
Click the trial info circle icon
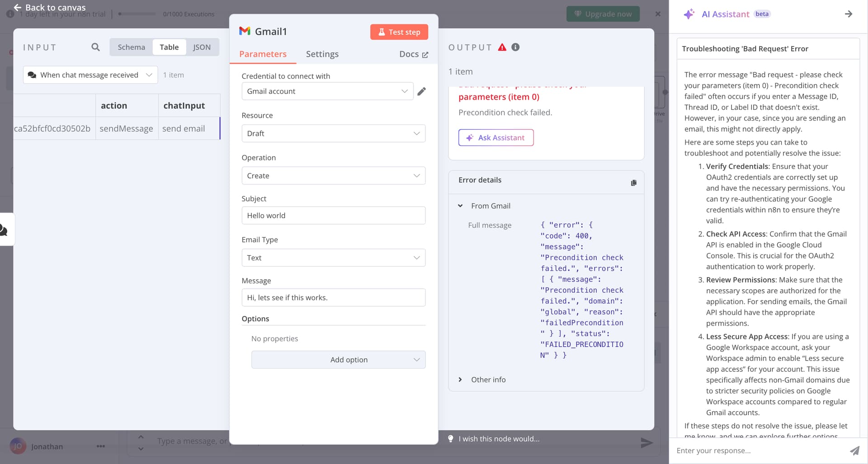(9, 14)
